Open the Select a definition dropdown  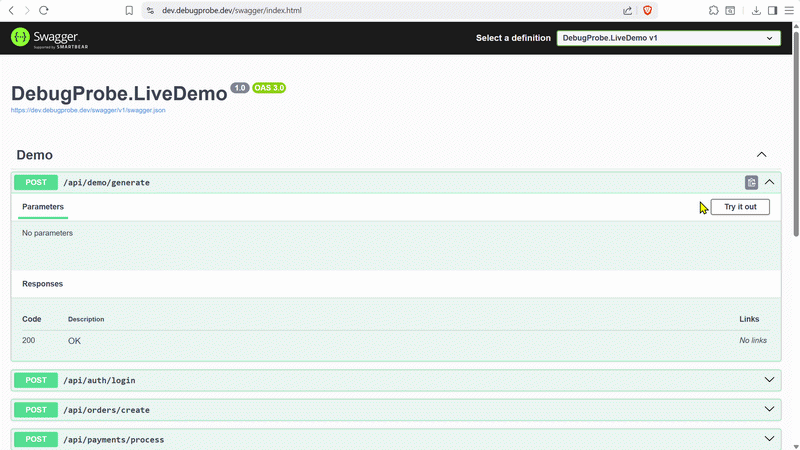pos(668,38)
